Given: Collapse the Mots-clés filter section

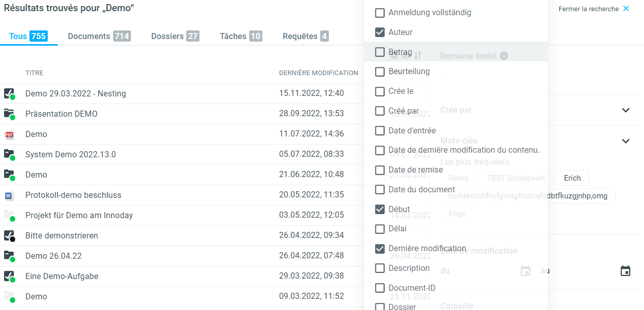Looking at the screenshot, I should 625,141.
